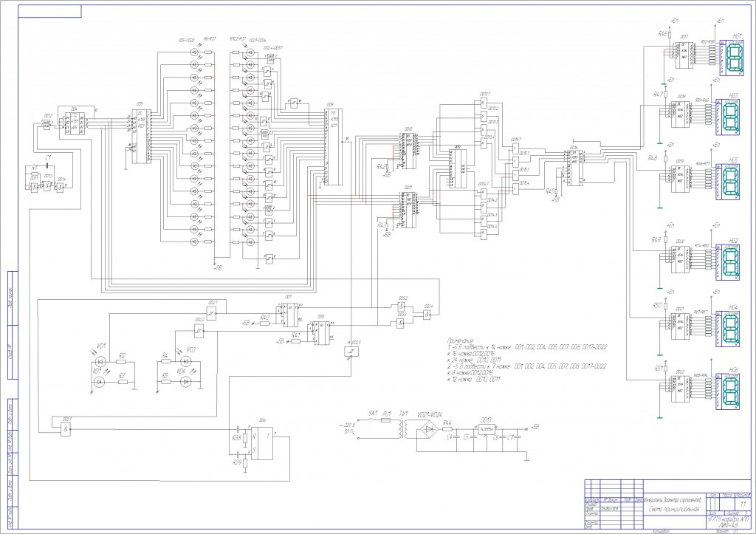Click the +5В output label after C7
Viewport: 756px width, 534px height.
point(535,428)
